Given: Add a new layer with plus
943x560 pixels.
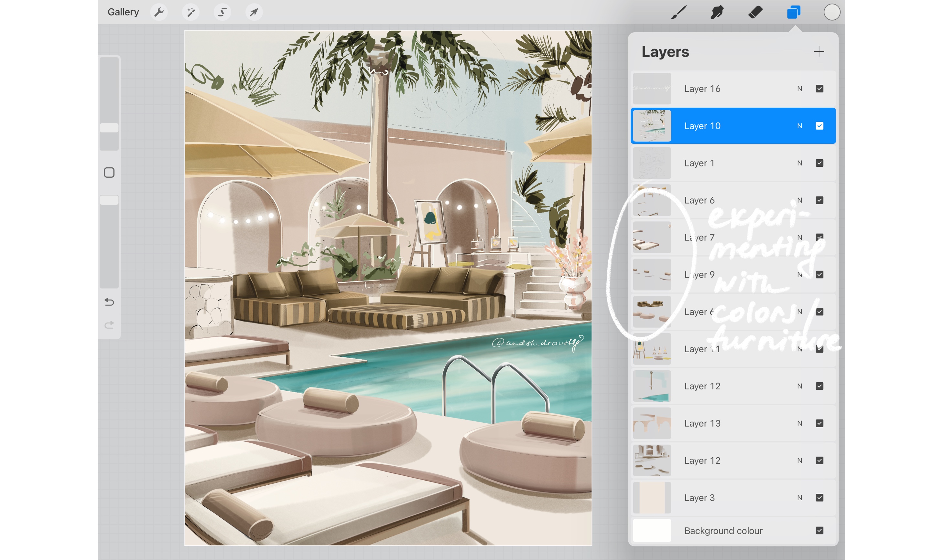Looking at the screenshot, I should pyautogui.click(x=818, y=51).
